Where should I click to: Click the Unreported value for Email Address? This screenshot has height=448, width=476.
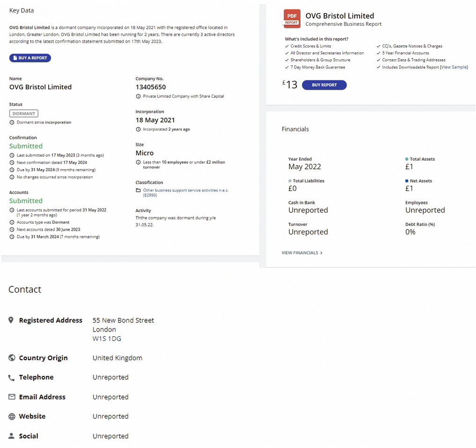pos(110,397)
